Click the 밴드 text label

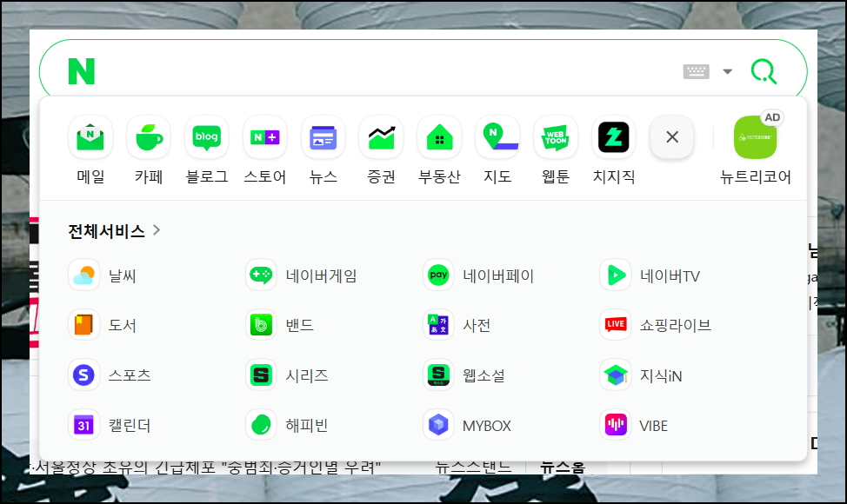299,325
